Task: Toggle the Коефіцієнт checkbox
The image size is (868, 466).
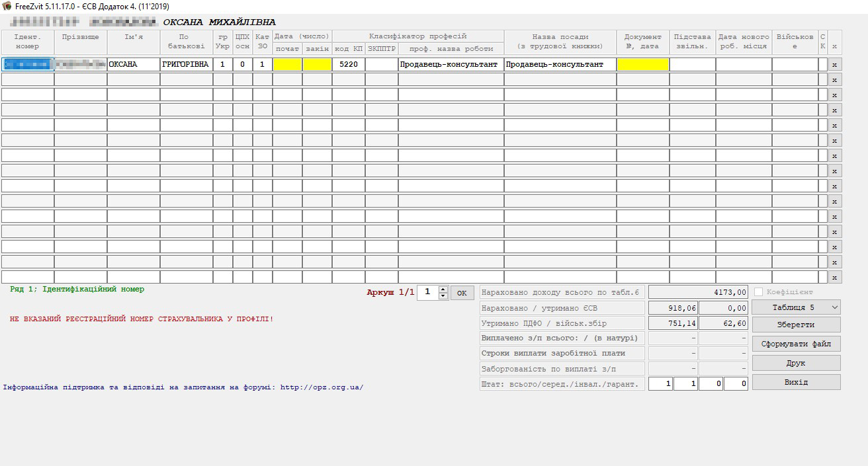Action: coord(759,292)
